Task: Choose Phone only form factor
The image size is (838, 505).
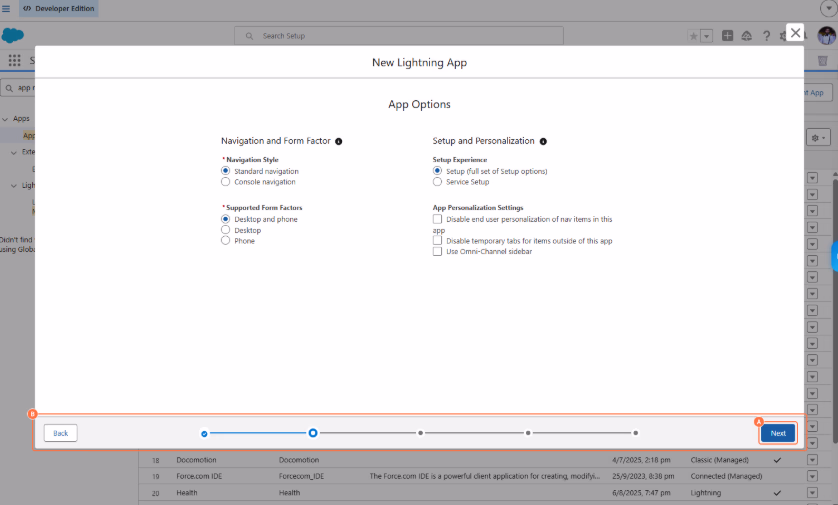Action: click(x=226, y=240)
